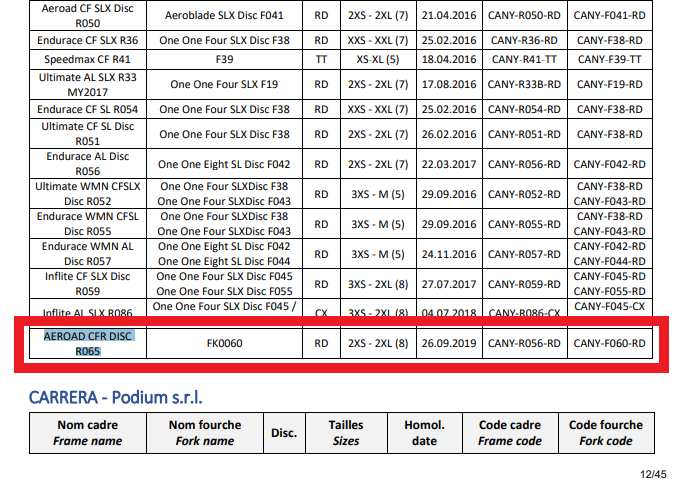Click the Speedmax CF R41 frame name
The image size is (691, 501).
88,59
